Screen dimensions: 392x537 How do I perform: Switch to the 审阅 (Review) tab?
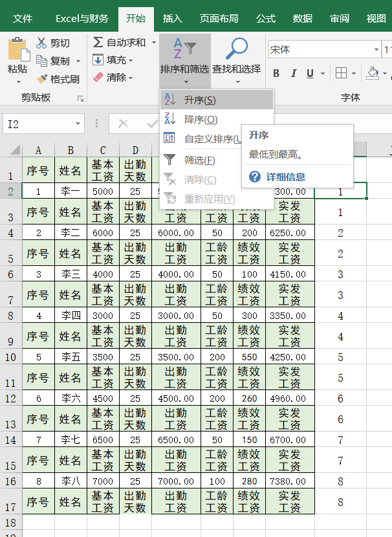tap(340, 19)
